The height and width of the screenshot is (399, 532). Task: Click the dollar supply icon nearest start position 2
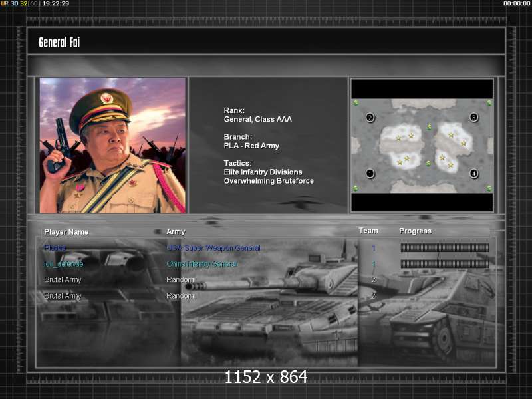pos(356,102)
